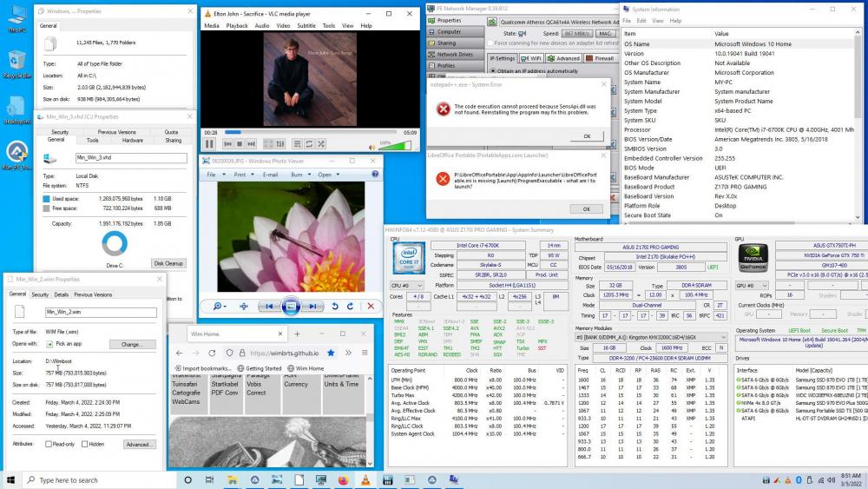Delete the photo using red X icon
The image size is (868, 489).
(371, 306)
